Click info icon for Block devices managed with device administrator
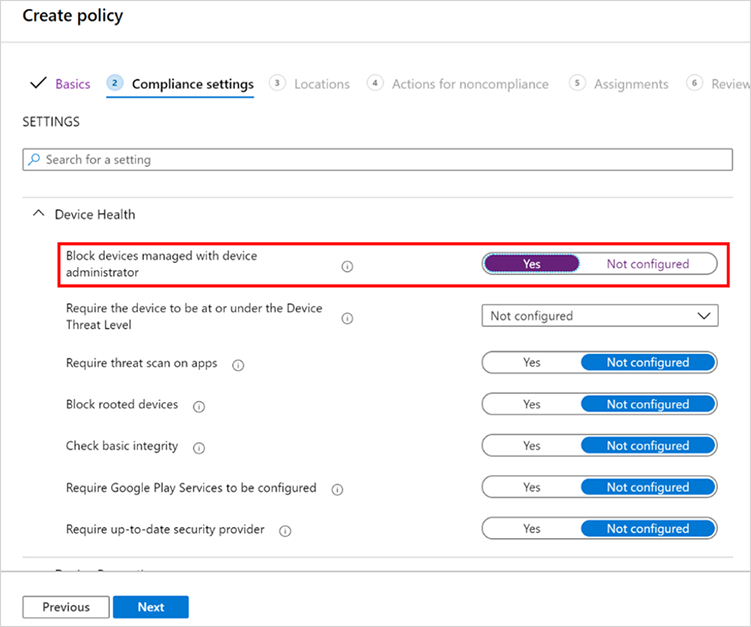This screenshot has width=751, height=627. click(347, 266)
